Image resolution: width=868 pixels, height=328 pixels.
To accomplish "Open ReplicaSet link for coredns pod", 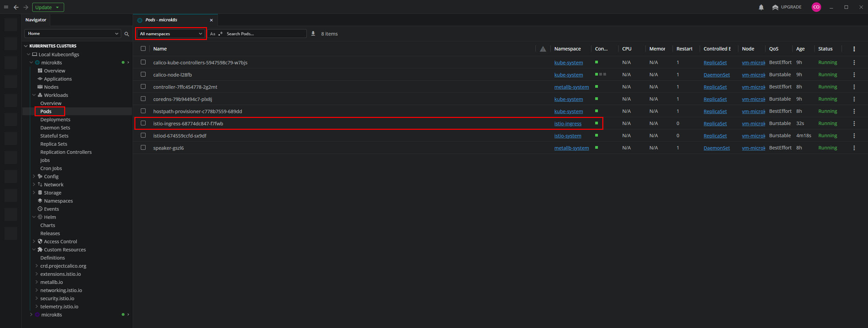I will (x=715, y=99).
